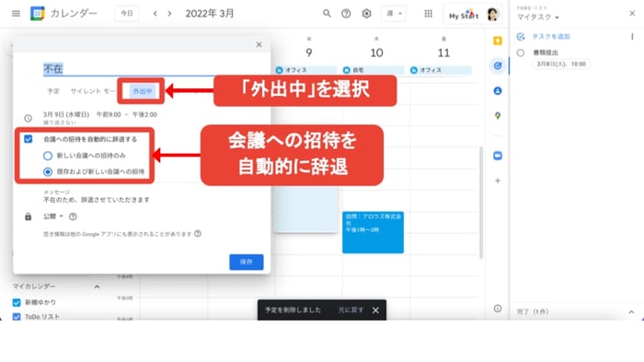Image resolution: width=644 pixels, height=362 pixels.
Task: Select existing and new invitations radio
Action: (48, 171)
